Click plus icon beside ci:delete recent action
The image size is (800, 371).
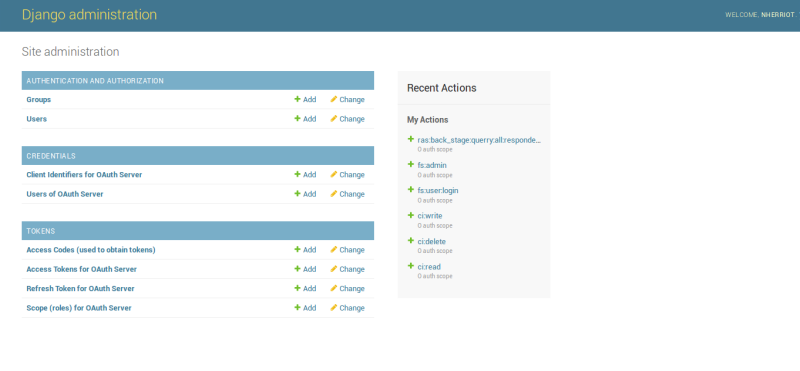tap(411, 240)
